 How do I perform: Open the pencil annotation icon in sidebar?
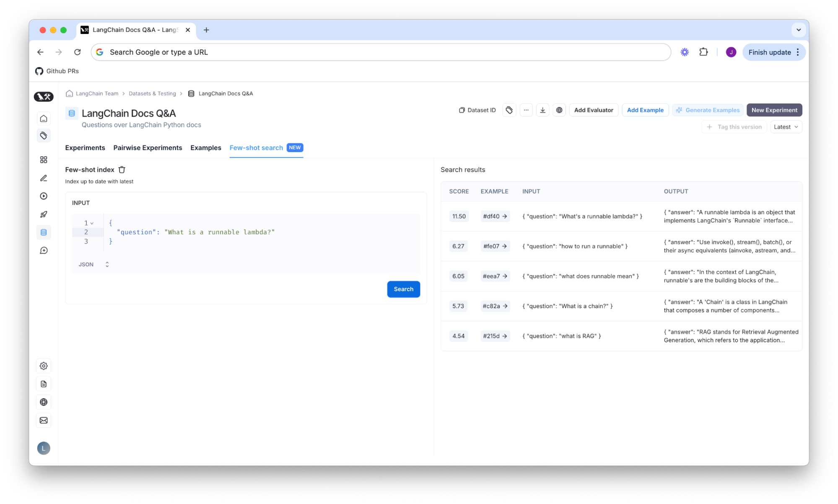tap(44, 178)
